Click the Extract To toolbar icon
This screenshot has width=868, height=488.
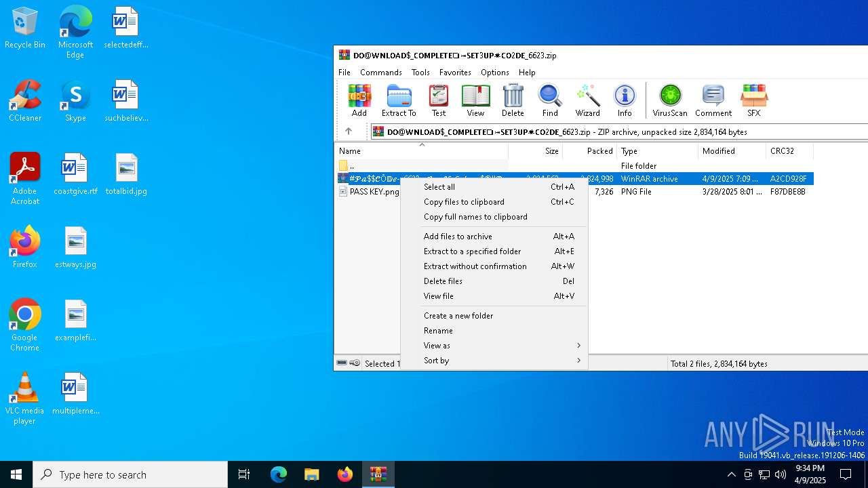click(x=399, y=100)
